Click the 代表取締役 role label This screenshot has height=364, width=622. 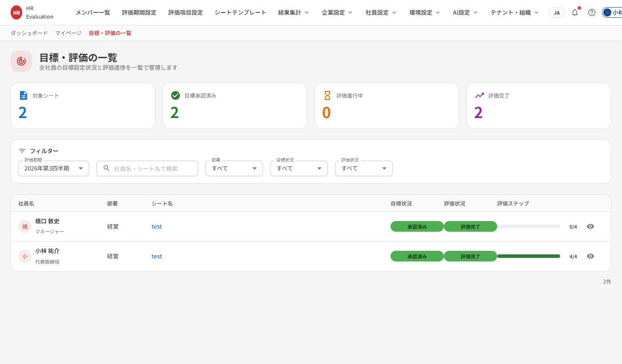click(47, 262)
